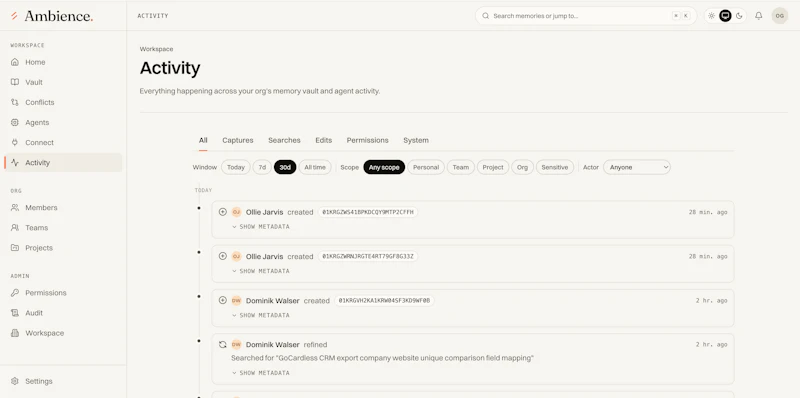Click DW avatar on the created entry
800x398 pixels.
(236, 301)
